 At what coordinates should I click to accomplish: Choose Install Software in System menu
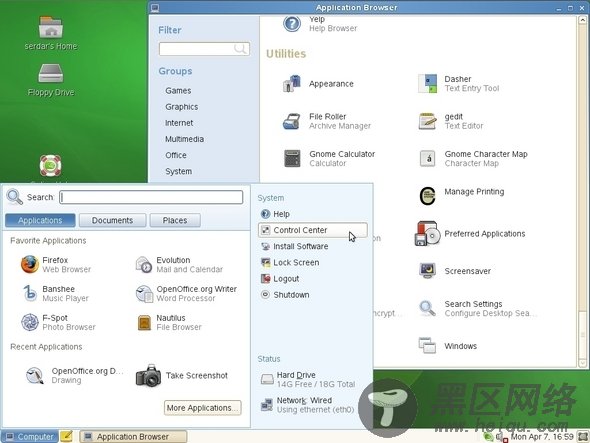(x=295, y=246)
